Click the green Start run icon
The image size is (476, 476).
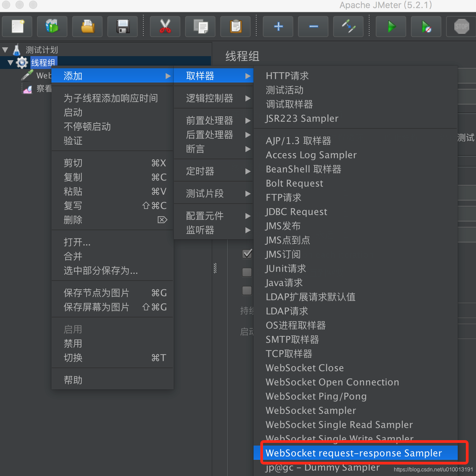point(391,26)
